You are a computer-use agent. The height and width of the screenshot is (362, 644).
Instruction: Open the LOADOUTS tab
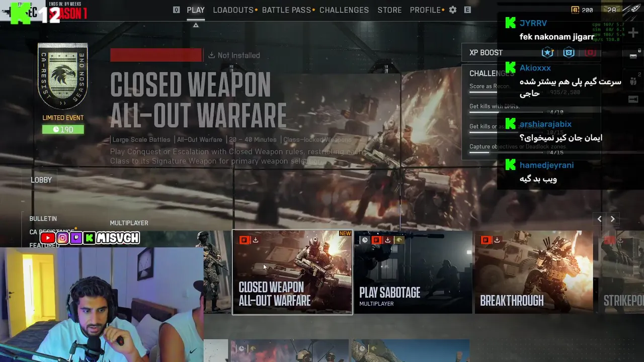click(x=234, y=10)
